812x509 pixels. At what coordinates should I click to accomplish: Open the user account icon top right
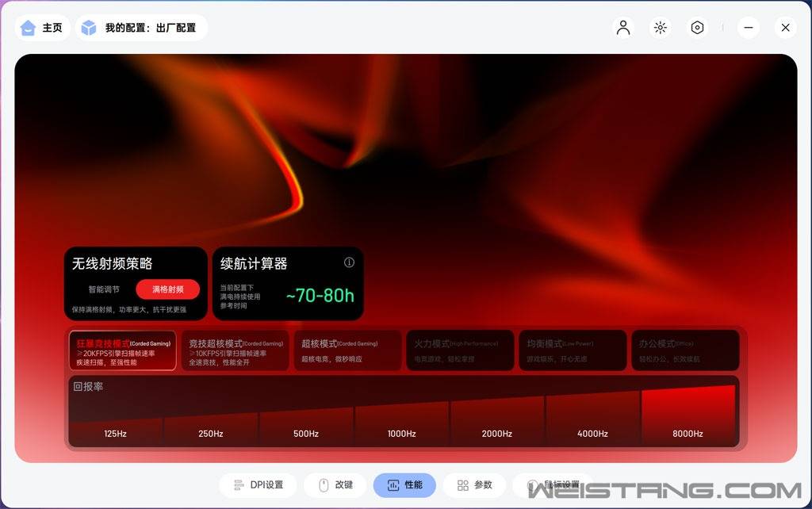coord(623,27)
